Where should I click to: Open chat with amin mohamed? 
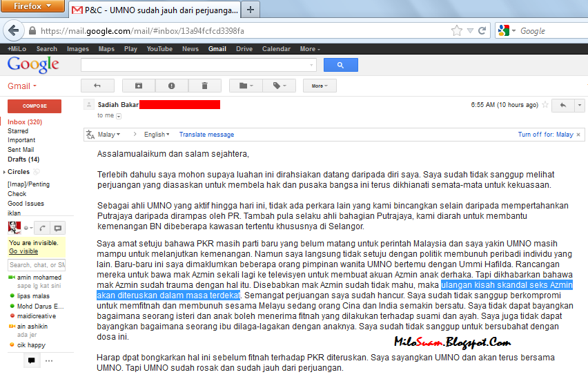[x=39, y=278]
